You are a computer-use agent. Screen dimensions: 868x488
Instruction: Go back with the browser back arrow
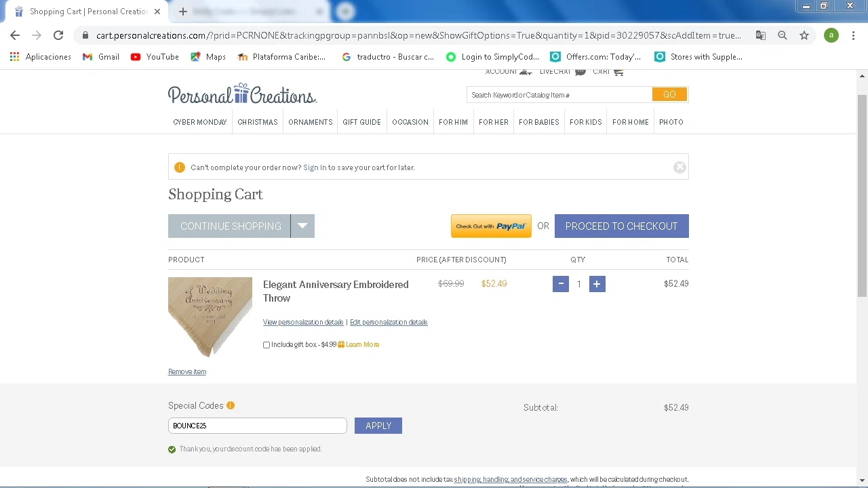point(15,35)
